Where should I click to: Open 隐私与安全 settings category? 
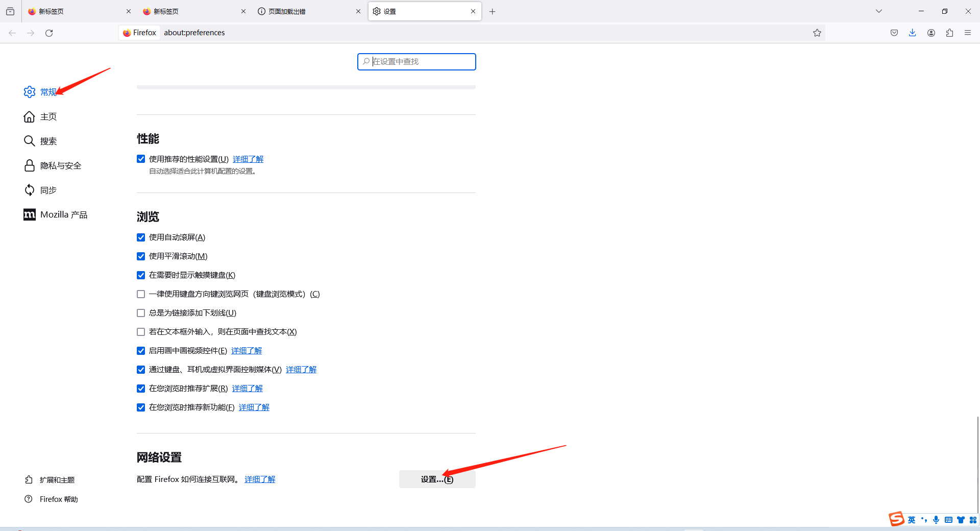coord(60,165)
